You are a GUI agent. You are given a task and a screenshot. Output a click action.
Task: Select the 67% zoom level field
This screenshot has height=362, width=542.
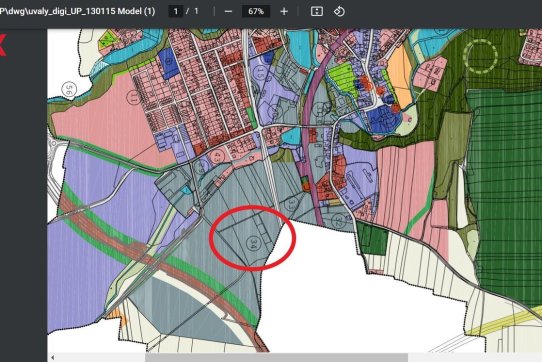256,11
